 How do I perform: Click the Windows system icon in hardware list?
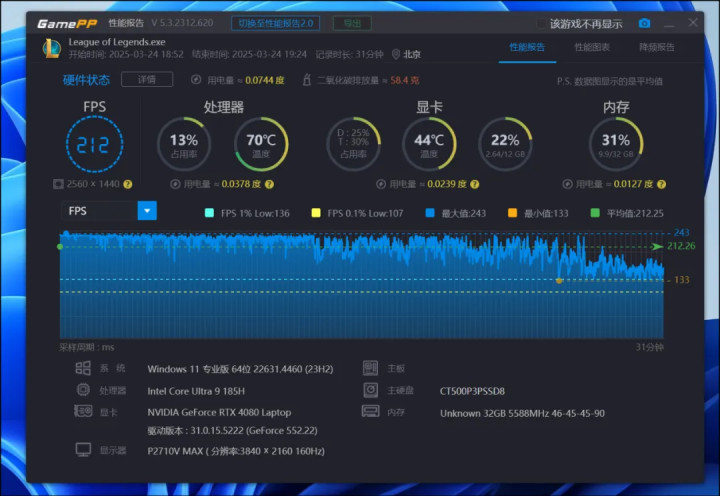click(x=83, y=368)
